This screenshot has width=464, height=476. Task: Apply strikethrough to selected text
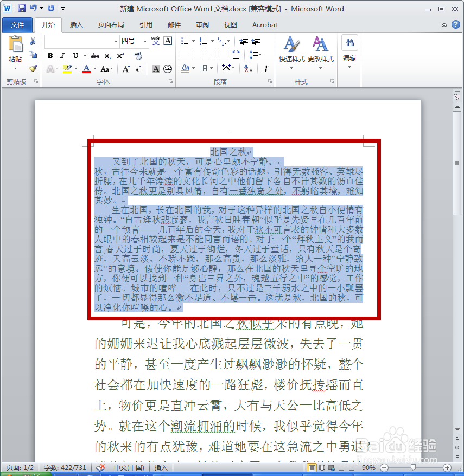94,55
